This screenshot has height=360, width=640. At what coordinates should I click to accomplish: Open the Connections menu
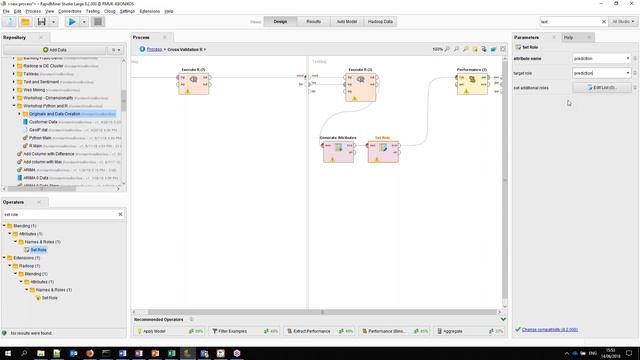pyautogui.click(x=70, y=11)
